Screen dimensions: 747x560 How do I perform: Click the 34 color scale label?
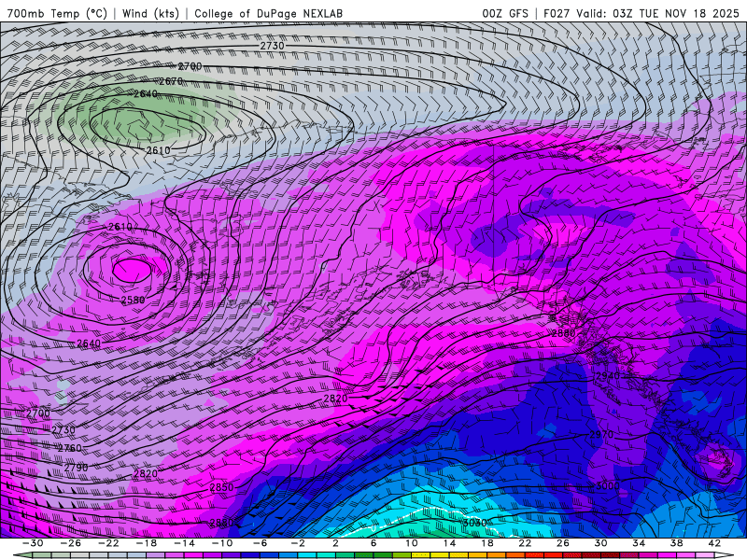pos(639,543)
